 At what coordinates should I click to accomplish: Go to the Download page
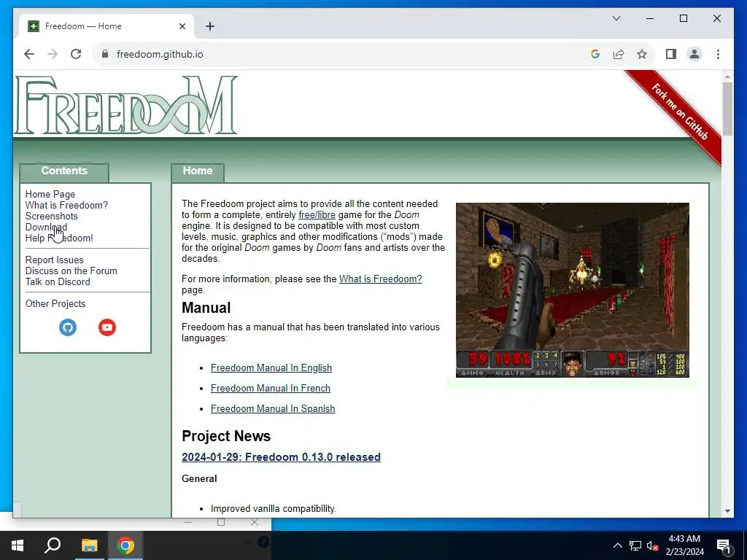pyautogui.click(x=46, y=227)
